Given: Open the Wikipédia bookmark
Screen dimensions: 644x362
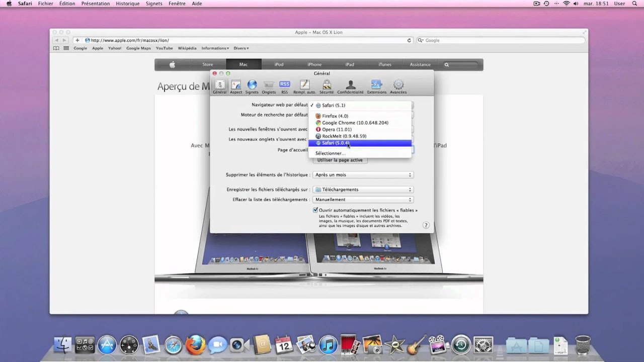Looking at the screenshot, I should pos(187,48).
